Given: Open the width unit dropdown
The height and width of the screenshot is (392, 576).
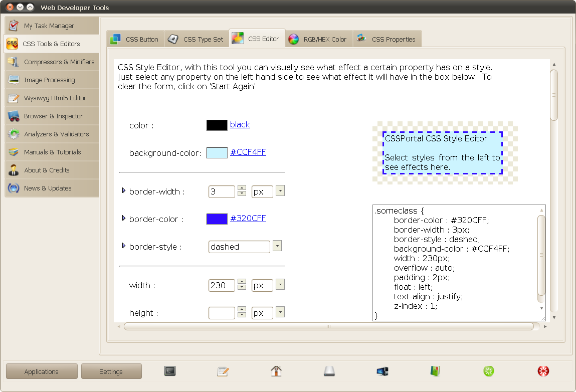Looking at the screenshot, I should (x=280, y=284).
